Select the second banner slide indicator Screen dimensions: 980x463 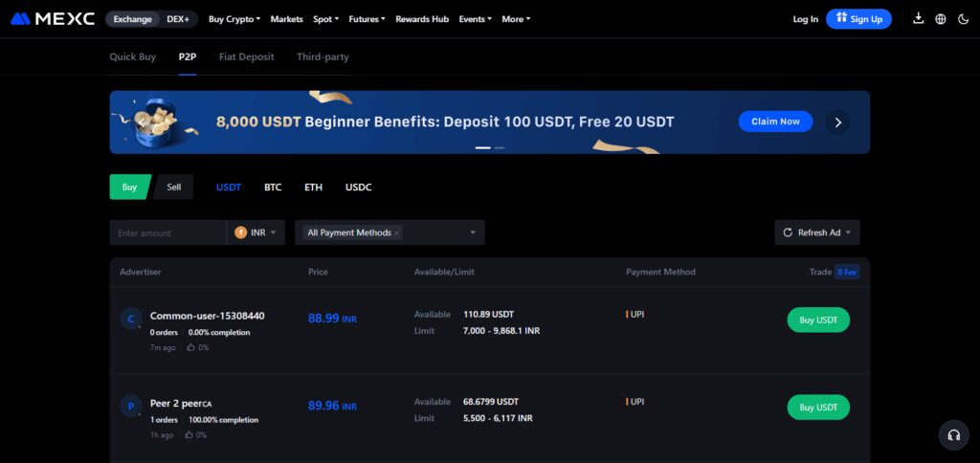click(500, 148)
